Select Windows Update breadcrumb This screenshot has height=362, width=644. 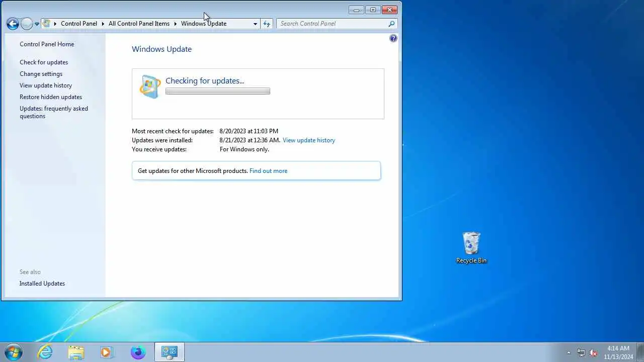coord(204,24)
